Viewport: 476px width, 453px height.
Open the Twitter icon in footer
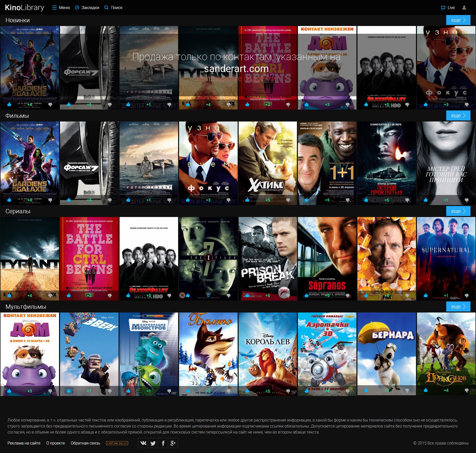pos(153,443)
